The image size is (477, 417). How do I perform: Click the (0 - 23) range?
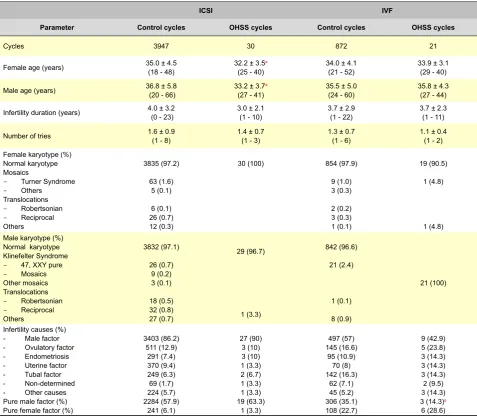click(x=161, y=117)
